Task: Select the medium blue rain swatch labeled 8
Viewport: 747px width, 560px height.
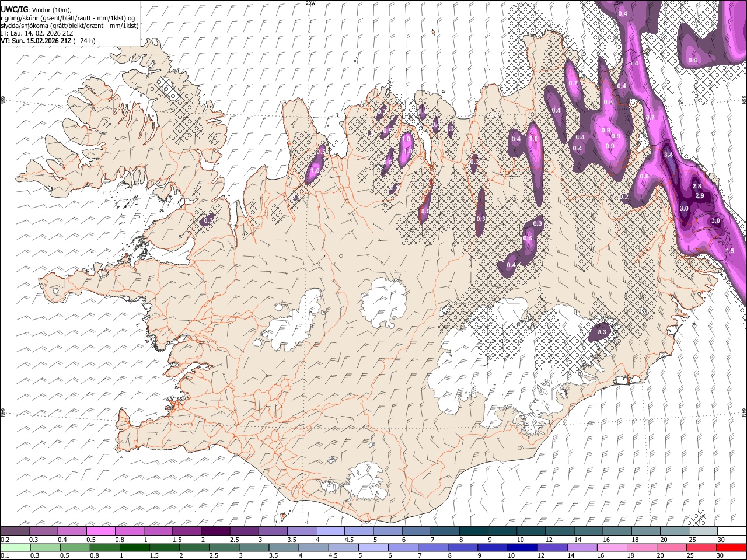Action: (462, 547)
